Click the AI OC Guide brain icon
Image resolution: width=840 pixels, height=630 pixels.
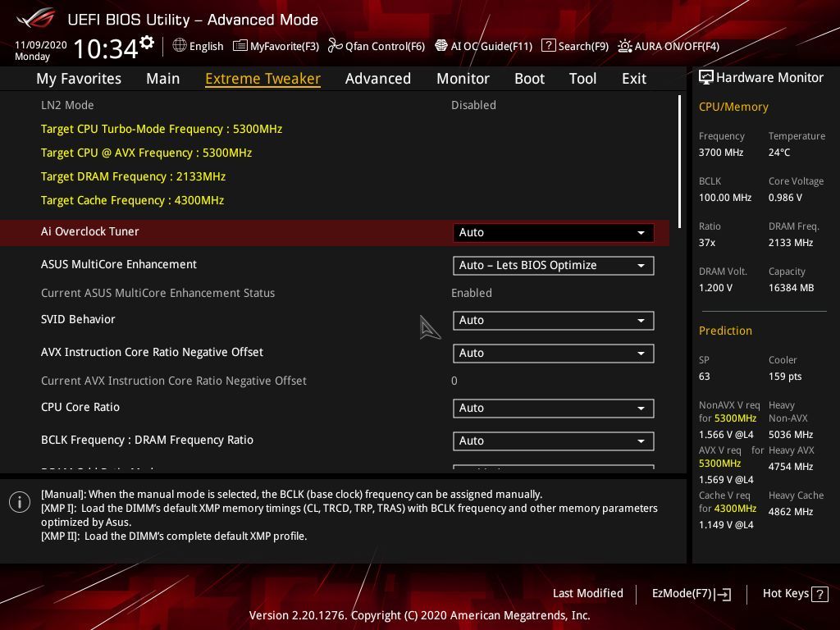441,46
